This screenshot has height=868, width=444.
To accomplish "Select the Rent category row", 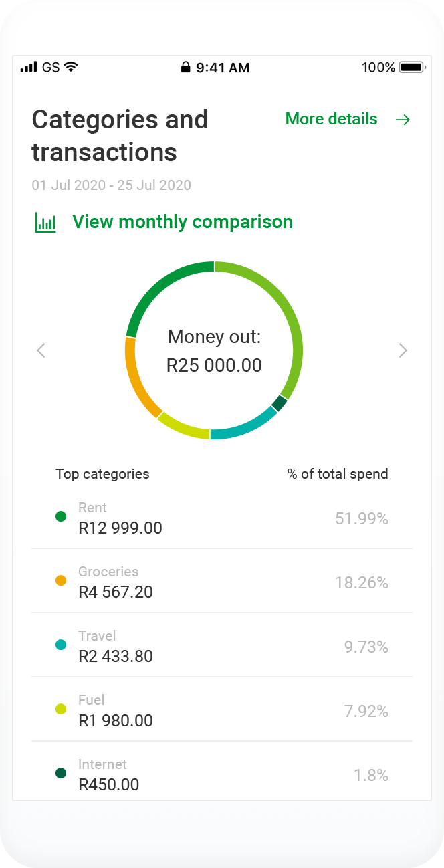I will 221,518.
